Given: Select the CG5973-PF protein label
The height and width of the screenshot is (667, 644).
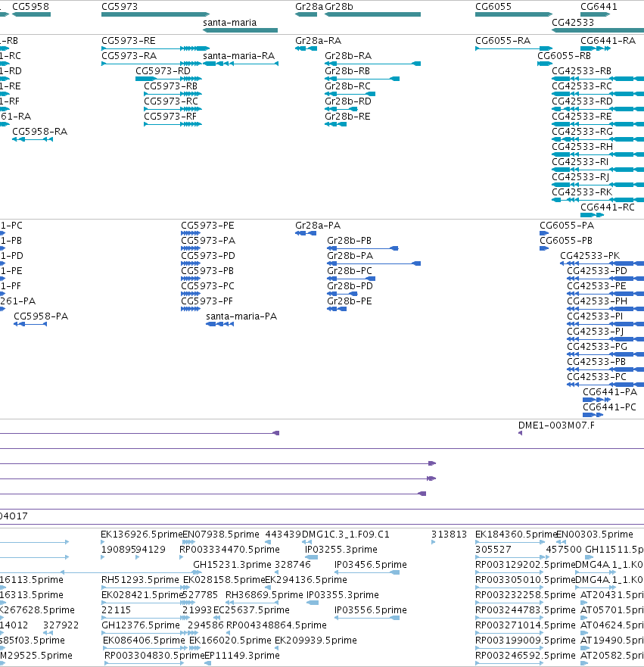Looking at the screenshot, I should click(207, 301).
